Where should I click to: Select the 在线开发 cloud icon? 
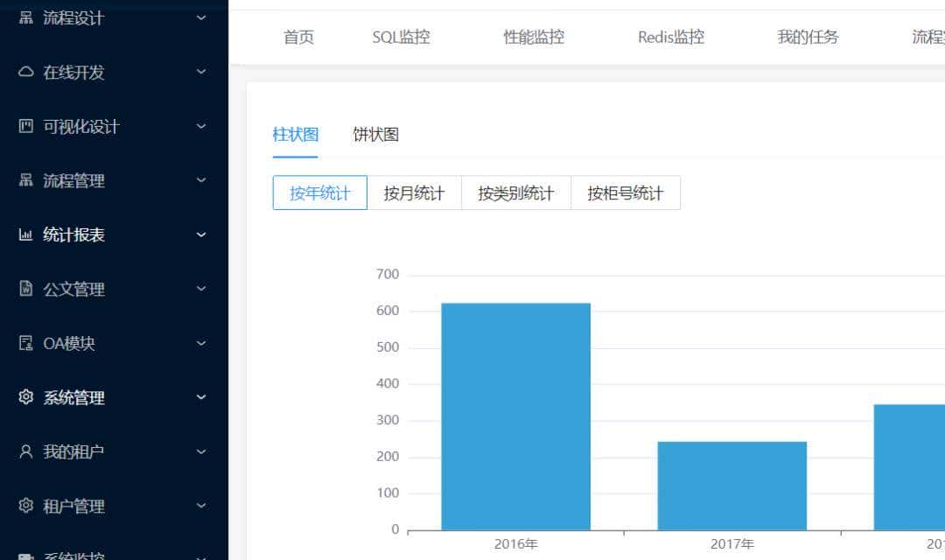click(26, 72)
